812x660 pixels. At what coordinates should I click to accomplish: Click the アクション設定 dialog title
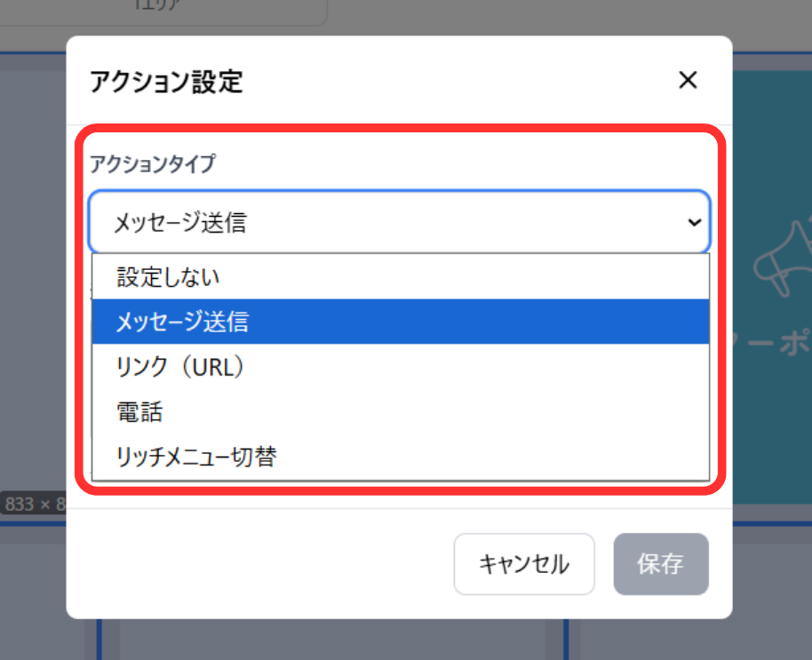[166, 83]
